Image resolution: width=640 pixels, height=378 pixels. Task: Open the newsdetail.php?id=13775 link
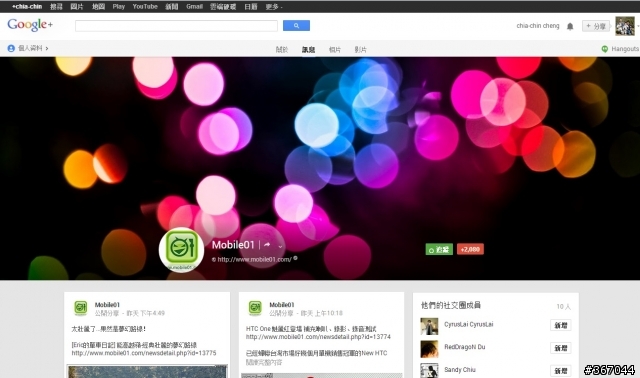[144, 353]
